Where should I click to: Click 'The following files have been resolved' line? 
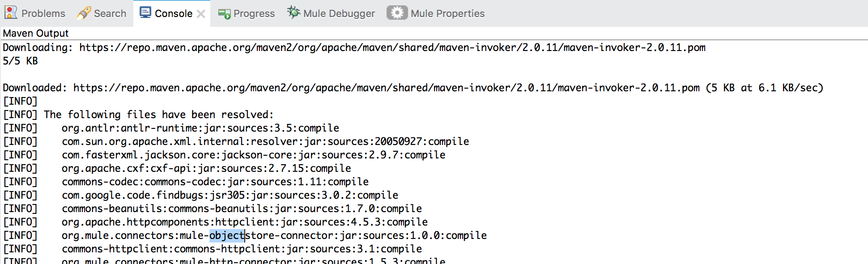coord(138,115)
